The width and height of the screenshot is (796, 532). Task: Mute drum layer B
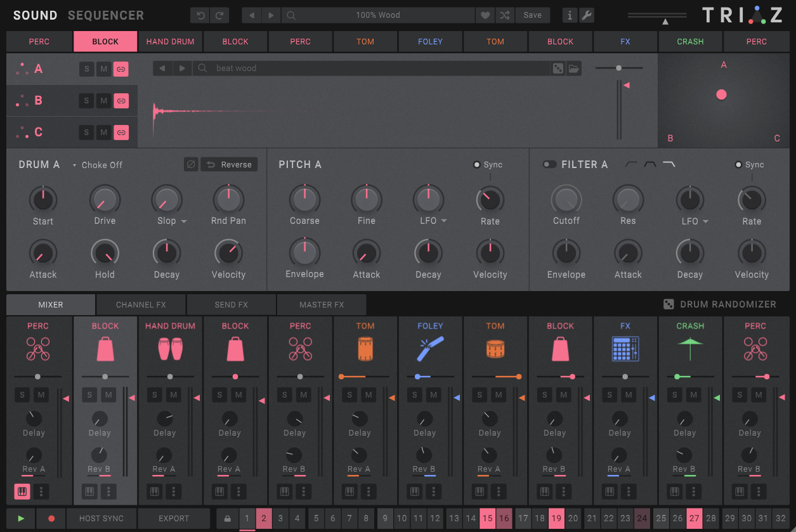point(103,100)
